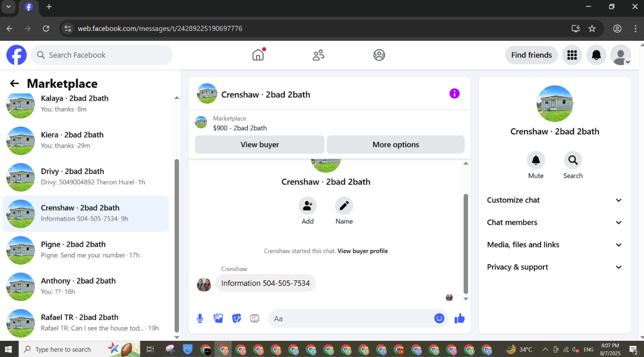The width and height of the screenshot is (644, 357).
Task: Reload the Facebook page
Action: pos(46,28)
